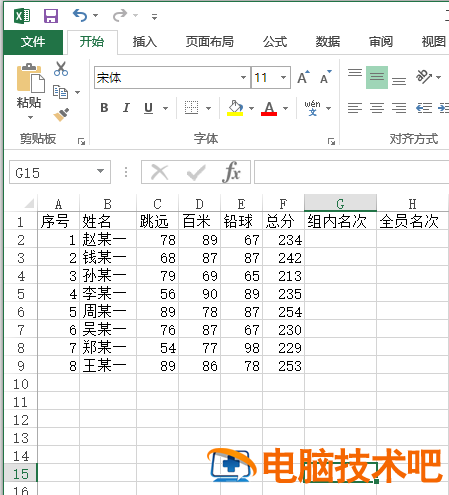Decrease indent in the alignment group
This screenshot has width=449, height=495.
pos(424,108)
